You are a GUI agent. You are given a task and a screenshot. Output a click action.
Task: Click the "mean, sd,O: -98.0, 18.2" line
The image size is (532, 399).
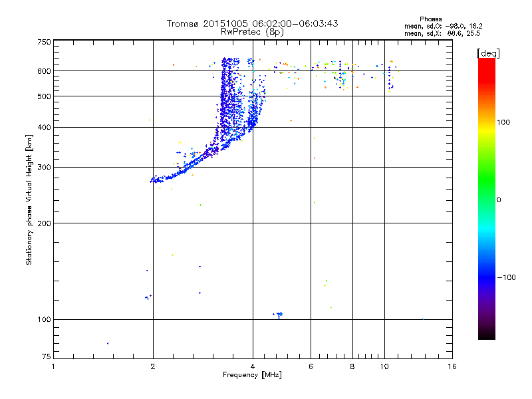443,26
